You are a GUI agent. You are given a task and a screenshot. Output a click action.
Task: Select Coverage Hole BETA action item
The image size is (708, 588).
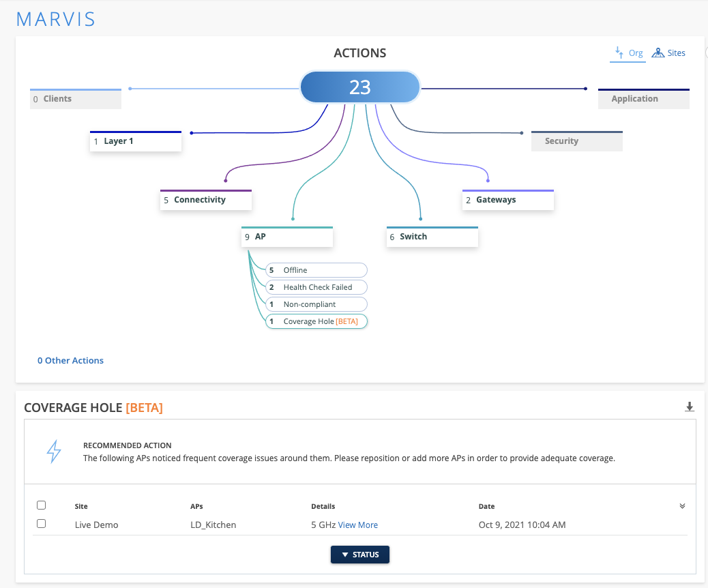316,321
